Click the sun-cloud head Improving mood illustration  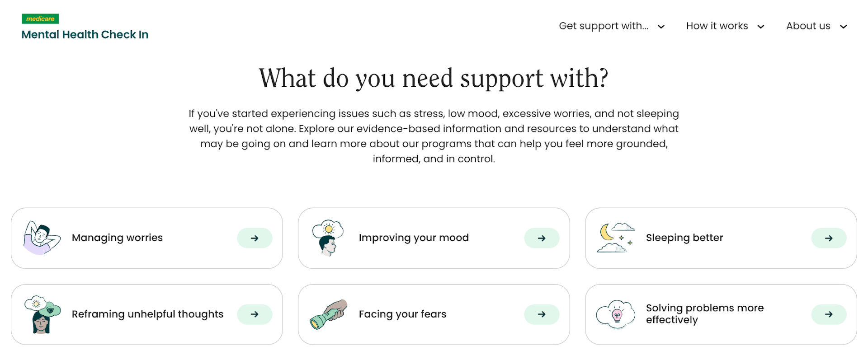click(x=328, y=238)
